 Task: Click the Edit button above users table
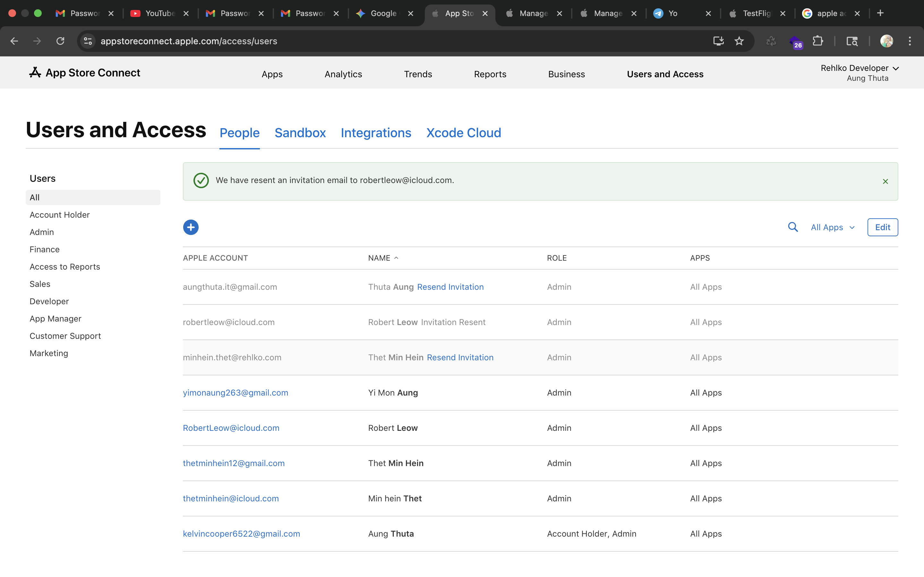click(x=882, y=228)
